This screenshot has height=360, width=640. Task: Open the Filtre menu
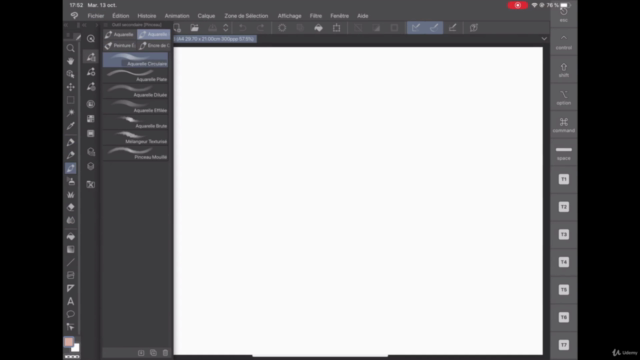[316, 16]
